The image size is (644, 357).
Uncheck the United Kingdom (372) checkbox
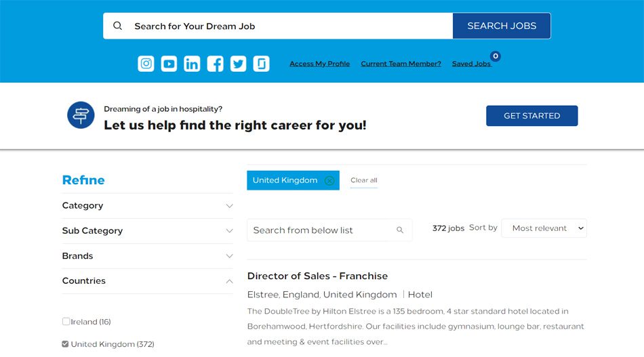pos(65,344)
